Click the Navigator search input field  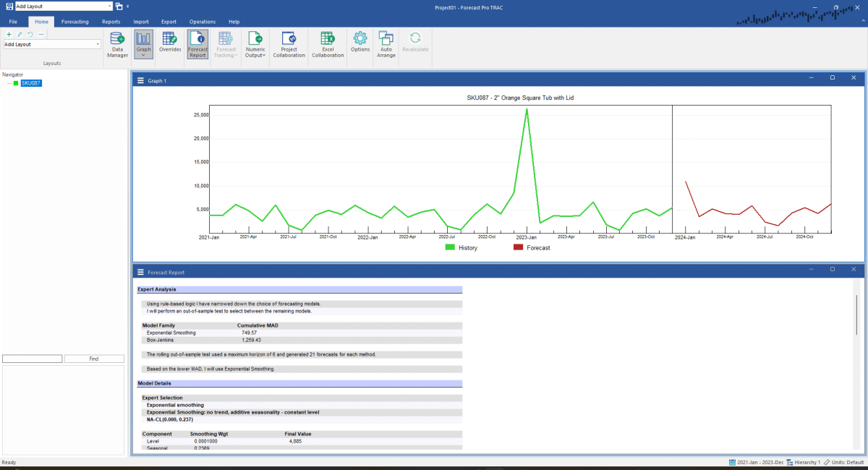coord(32,359)
